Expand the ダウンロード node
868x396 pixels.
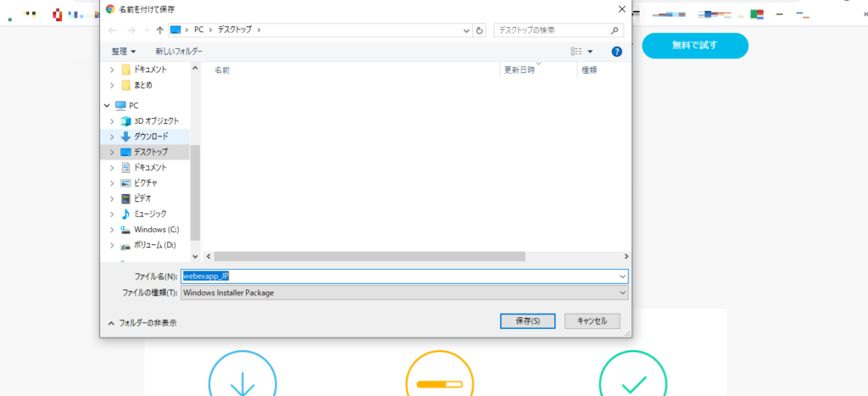pos(113,137)
